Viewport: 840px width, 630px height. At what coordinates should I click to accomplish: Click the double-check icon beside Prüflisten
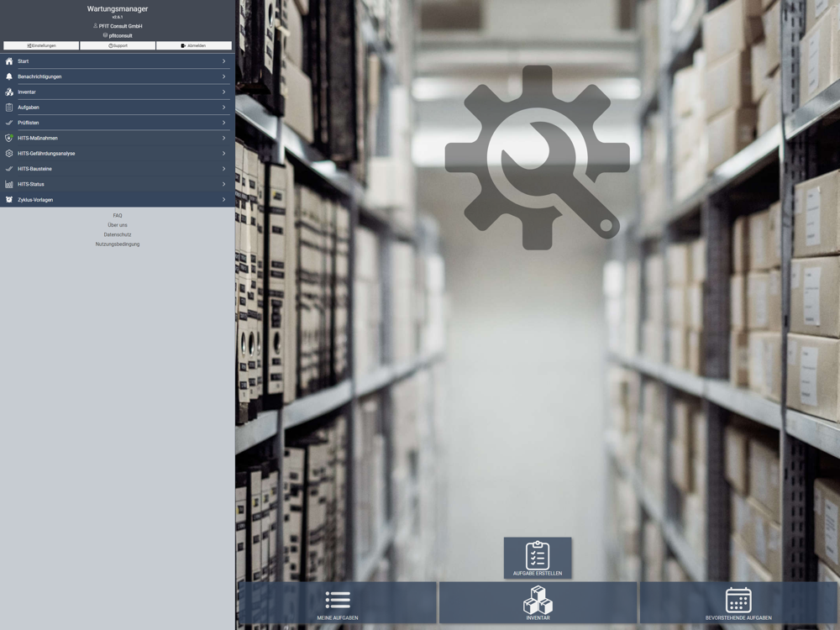click(9, 123)
